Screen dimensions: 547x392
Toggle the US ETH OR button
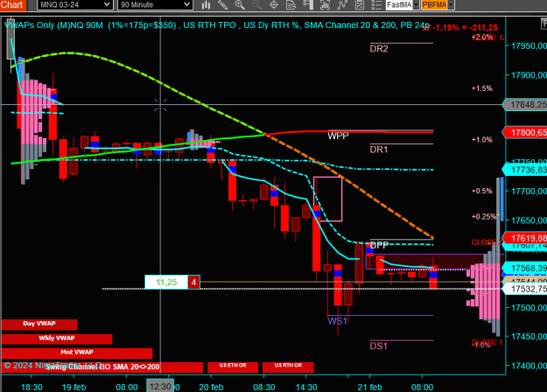click(233, 367)
